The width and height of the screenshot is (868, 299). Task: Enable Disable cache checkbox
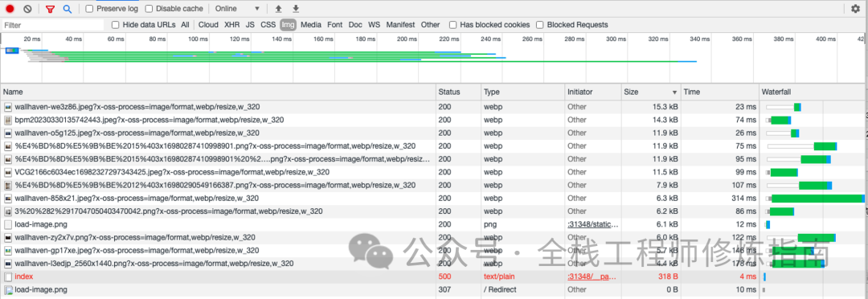[149, 9]
